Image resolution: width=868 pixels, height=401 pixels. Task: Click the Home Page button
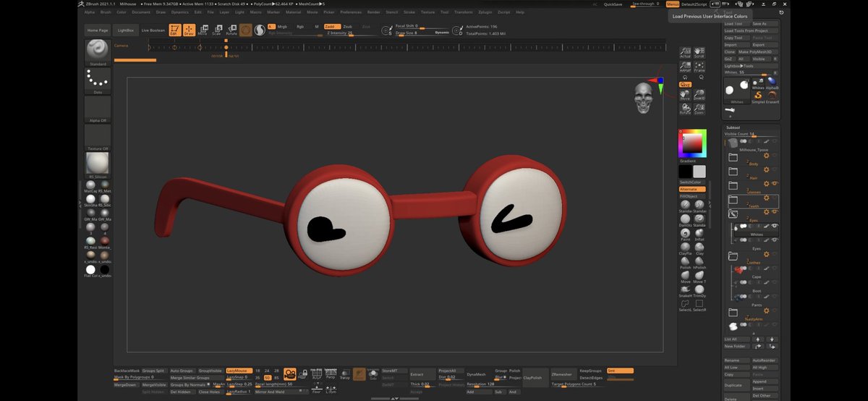(98, 30)
